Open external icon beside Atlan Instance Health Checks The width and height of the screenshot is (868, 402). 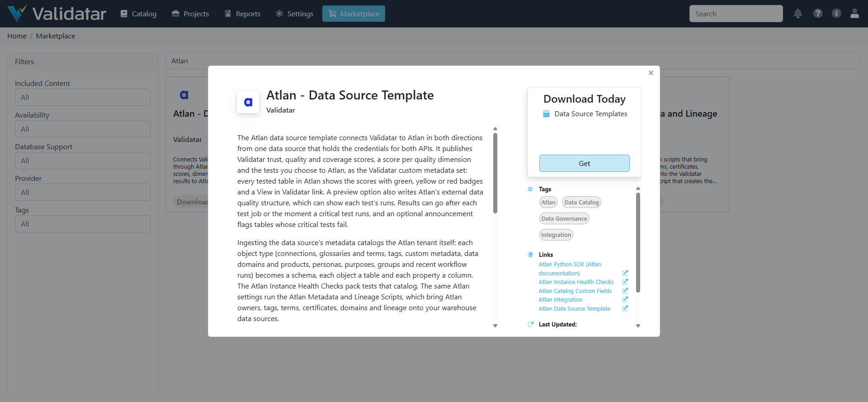pos(625,282)
